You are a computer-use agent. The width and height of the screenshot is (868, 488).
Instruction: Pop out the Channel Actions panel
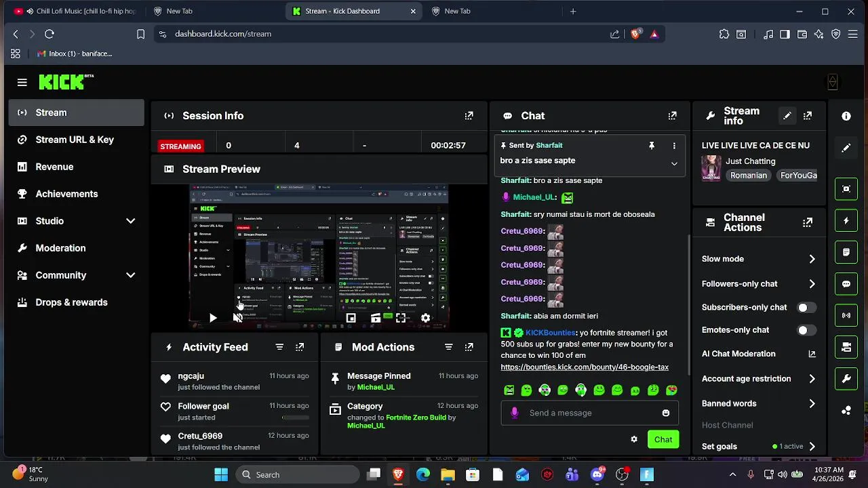pos(807,222)
